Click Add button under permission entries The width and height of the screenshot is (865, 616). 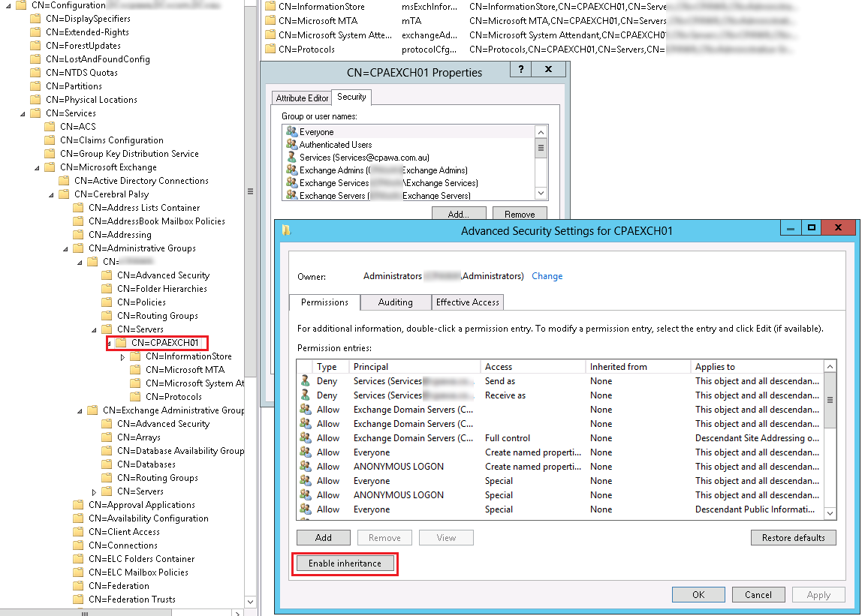324,538
